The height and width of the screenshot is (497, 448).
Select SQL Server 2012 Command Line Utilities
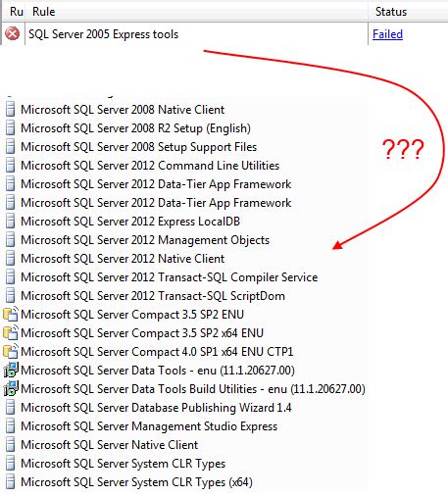tap(150, 165)
